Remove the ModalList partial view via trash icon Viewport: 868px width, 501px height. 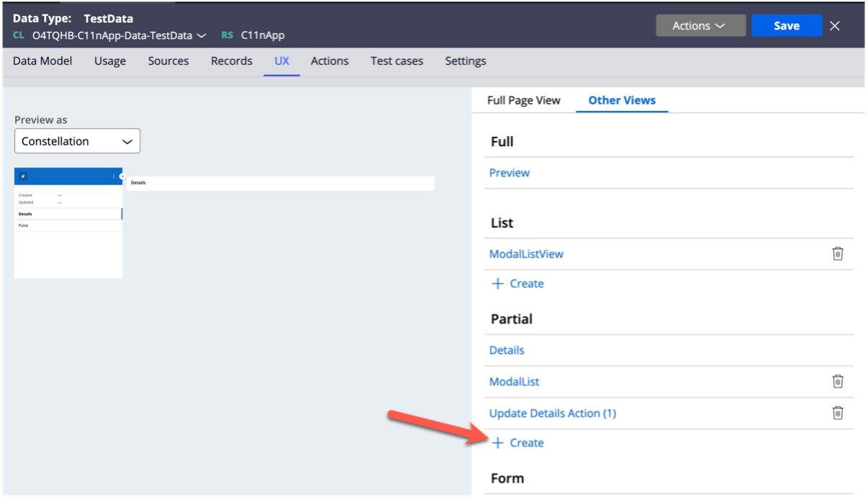[838, 381]
